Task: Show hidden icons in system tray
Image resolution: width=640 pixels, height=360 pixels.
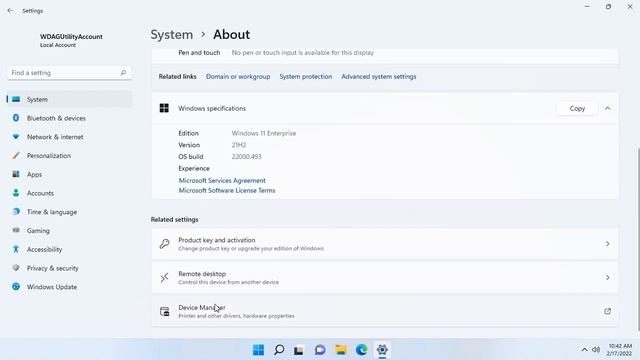Action: 584,350
